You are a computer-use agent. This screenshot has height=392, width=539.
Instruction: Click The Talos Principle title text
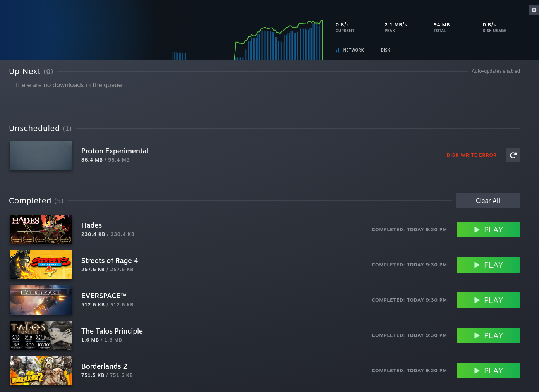click(x=112, y=331)
